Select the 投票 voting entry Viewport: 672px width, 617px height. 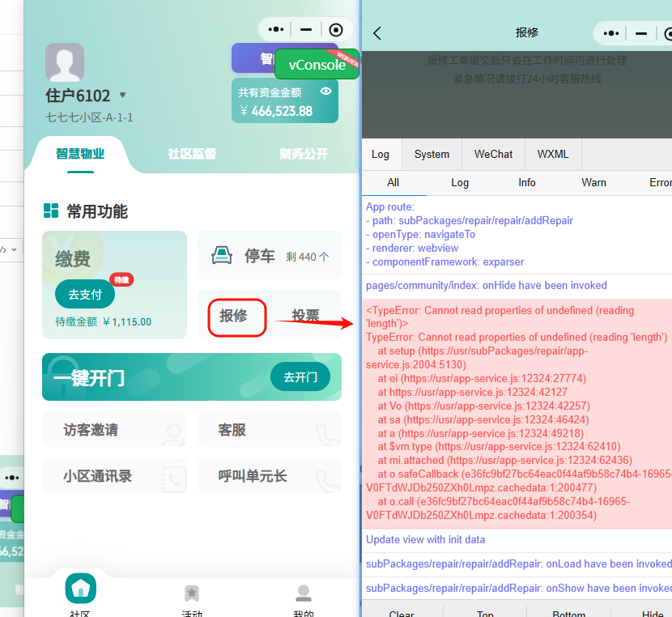[x=305, y=317]
